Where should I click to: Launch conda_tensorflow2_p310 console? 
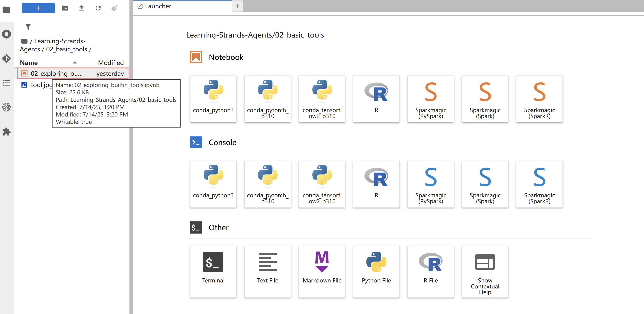coord(322,184)
